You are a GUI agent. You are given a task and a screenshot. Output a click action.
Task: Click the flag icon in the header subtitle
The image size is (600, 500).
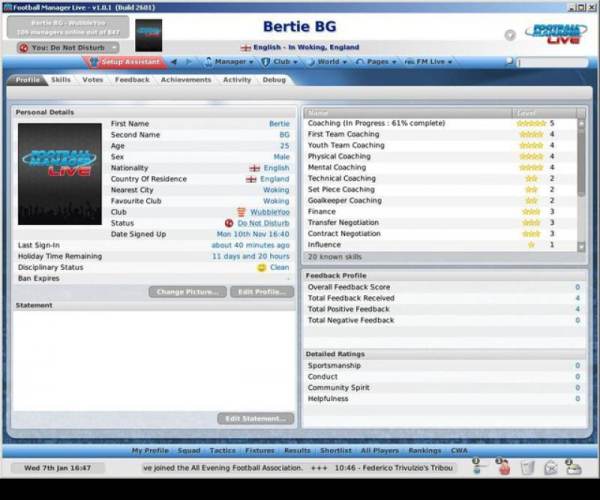coord(245,47)
